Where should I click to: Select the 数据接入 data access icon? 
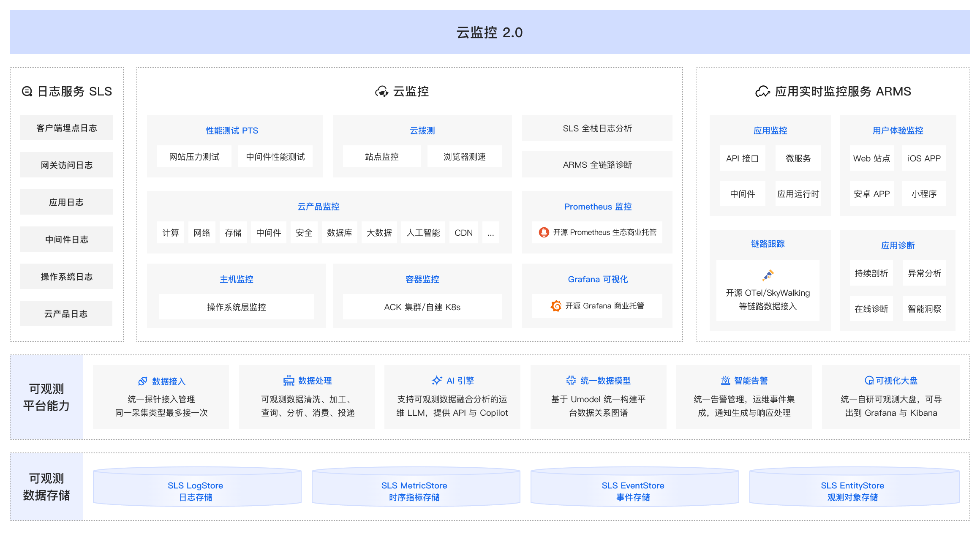[143, 381]
